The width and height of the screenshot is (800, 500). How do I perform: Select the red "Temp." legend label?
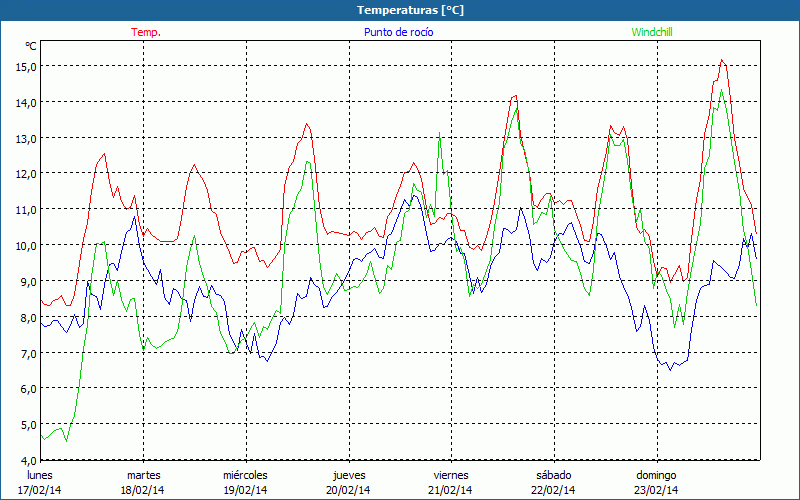(x=146, y=32)
